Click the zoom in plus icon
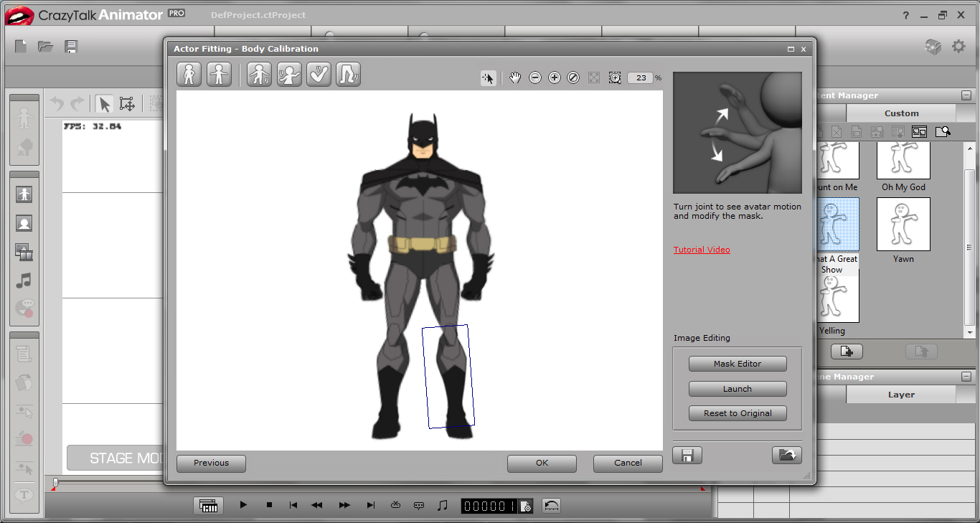Viewport: 980px width, 523px height. coord(555,77)
